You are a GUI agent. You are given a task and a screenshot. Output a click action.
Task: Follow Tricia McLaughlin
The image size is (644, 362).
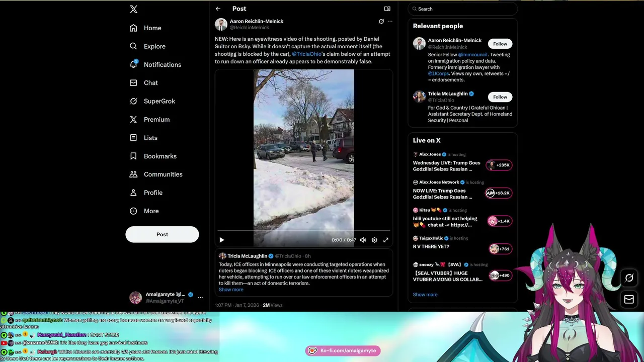500,97
